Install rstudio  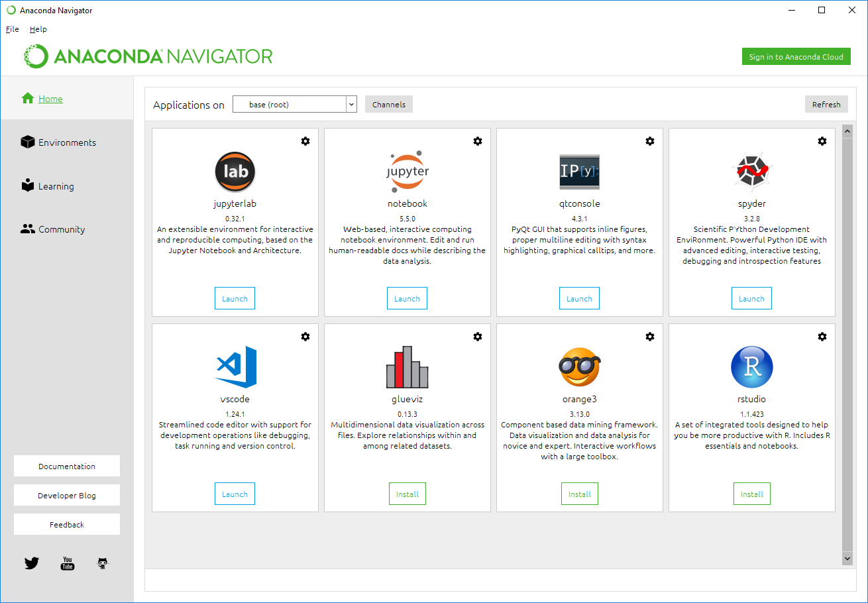coord(752,494)
